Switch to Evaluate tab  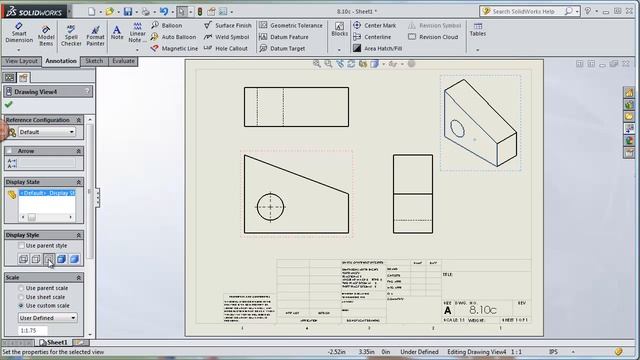pyautogui.click(x=124, y=61)
